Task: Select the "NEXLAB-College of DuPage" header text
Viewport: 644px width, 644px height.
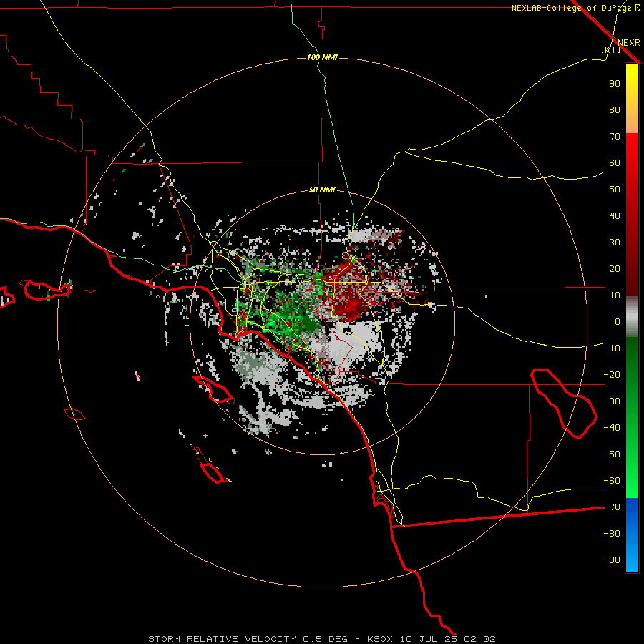Action: point(571,8)
